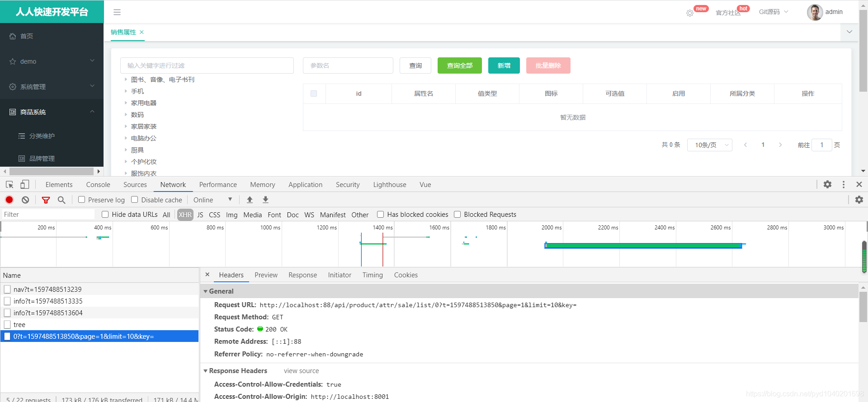Stop recording the network log
The height and width of the screenshot is (402, 868).
[9, 200]
